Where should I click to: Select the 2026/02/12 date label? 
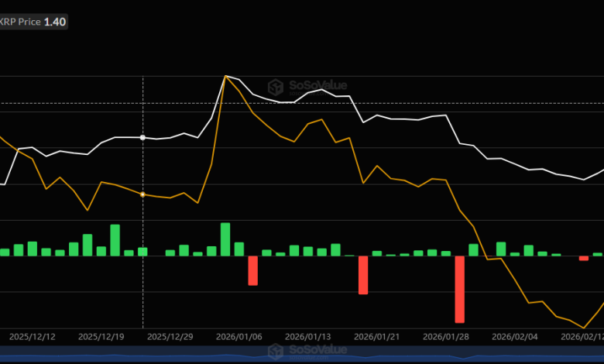point(581,337)
